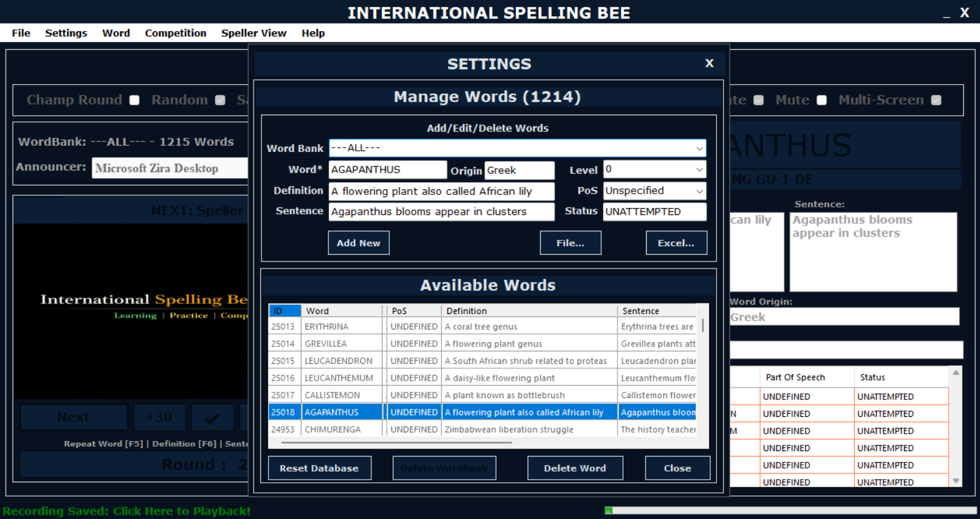Viewport: 980px width, 519px height.
Task: Open the Level dropdown
Action: (700, 169)
